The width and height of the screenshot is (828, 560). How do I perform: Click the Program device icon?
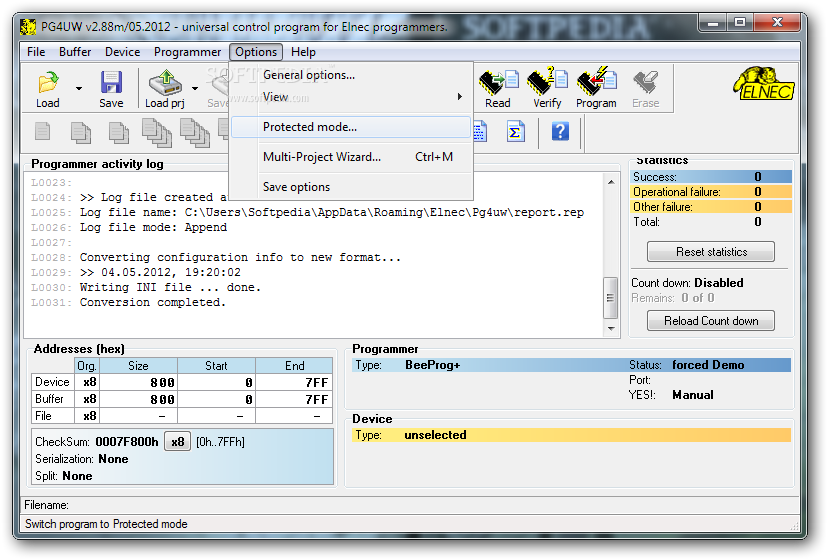tap(596, 82)
